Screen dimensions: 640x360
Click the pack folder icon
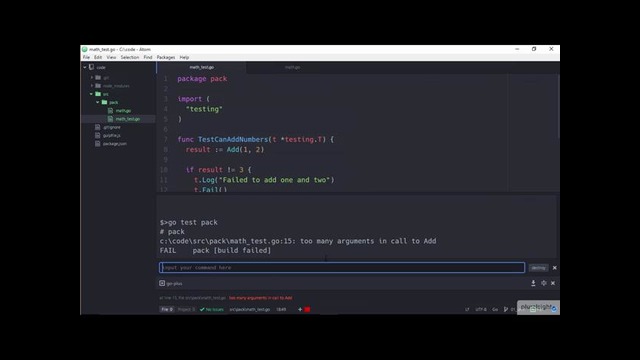[104, 102]
